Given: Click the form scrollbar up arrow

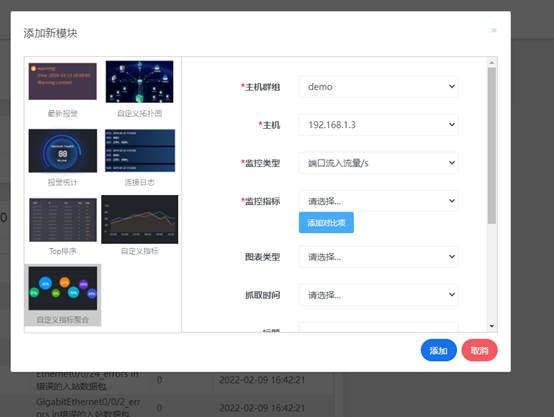Looking at the screenshot, I should point(492,63).
